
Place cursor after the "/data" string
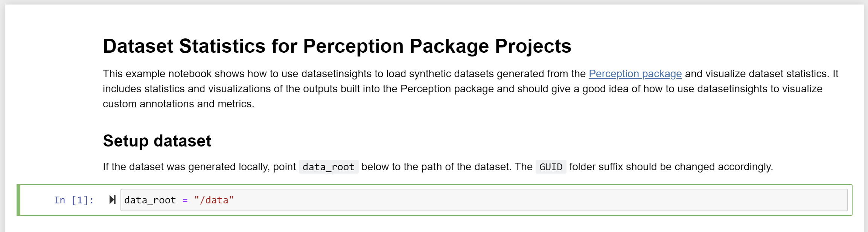(x=234, y=200)
